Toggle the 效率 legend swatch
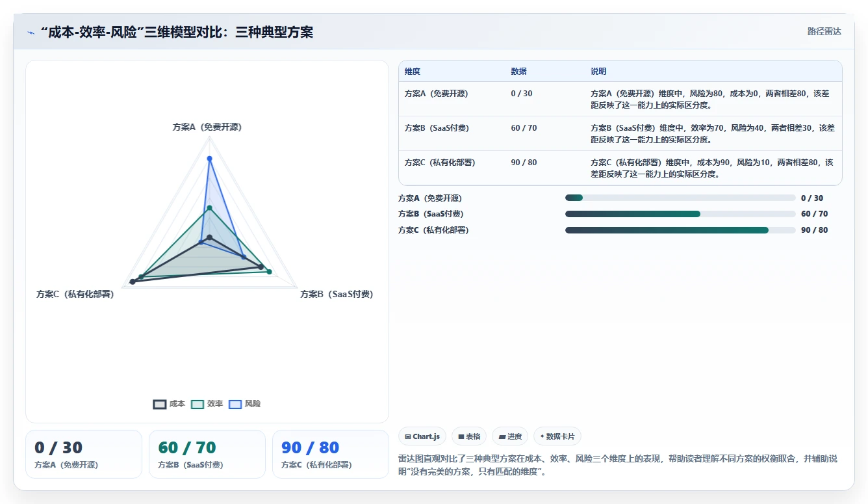 click(x=198, y=404)
